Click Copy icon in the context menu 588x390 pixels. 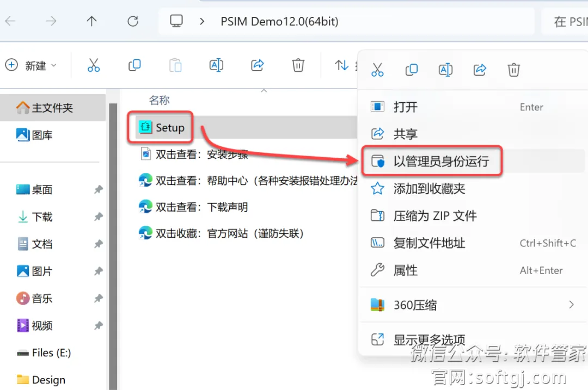click(412, 70)
